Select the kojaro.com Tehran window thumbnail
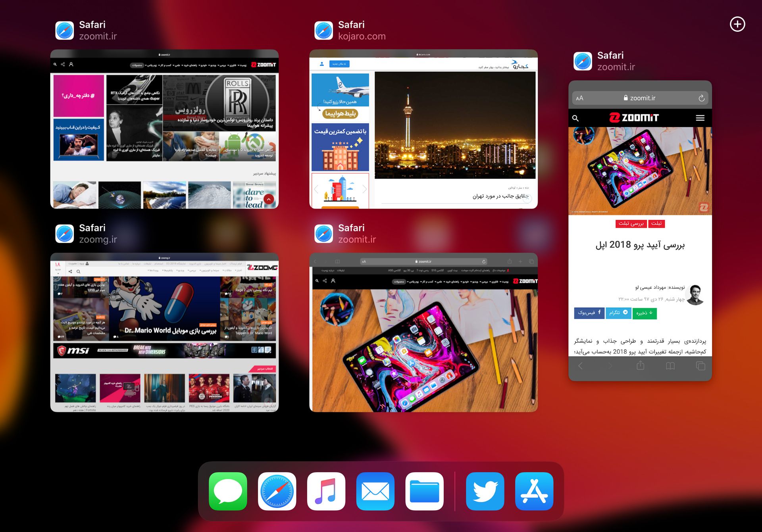Screen dimensions: 762x532 click(423, 129)
